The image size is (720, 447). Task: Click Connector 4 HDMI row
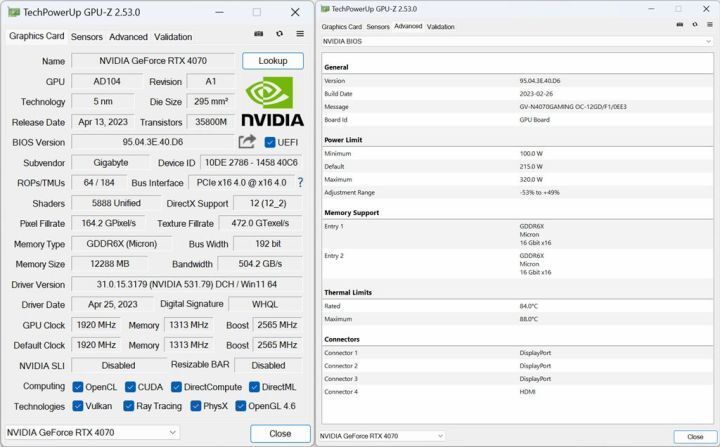click(x=518, y=392)
